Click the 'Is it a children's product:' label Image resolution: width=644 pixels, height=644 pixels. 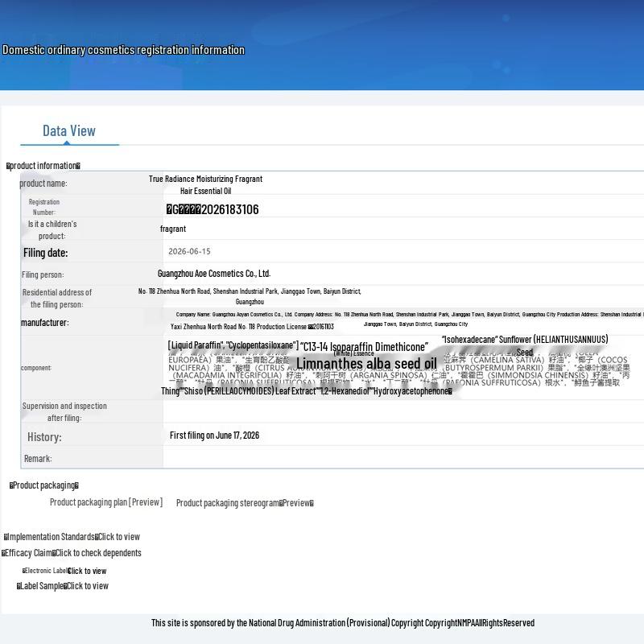[52, 230]
